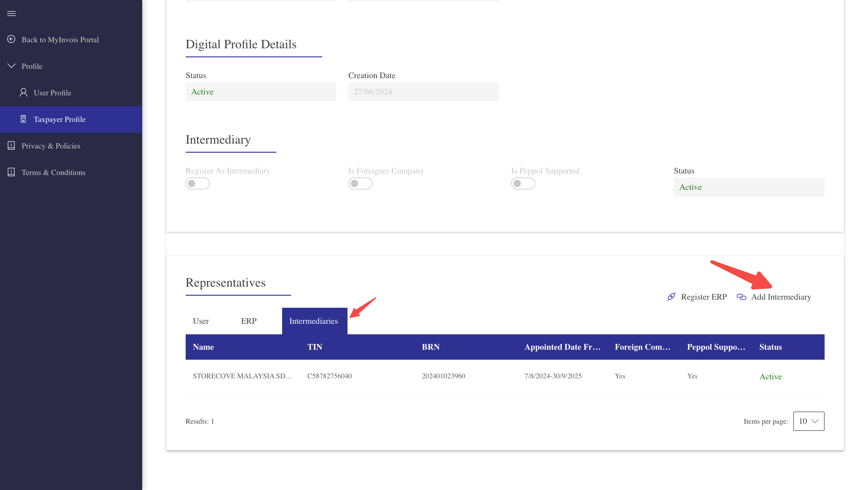Toggle Is Peppol Supported switch
Viewport: 868px width, 490px height.
coord(523,183)
